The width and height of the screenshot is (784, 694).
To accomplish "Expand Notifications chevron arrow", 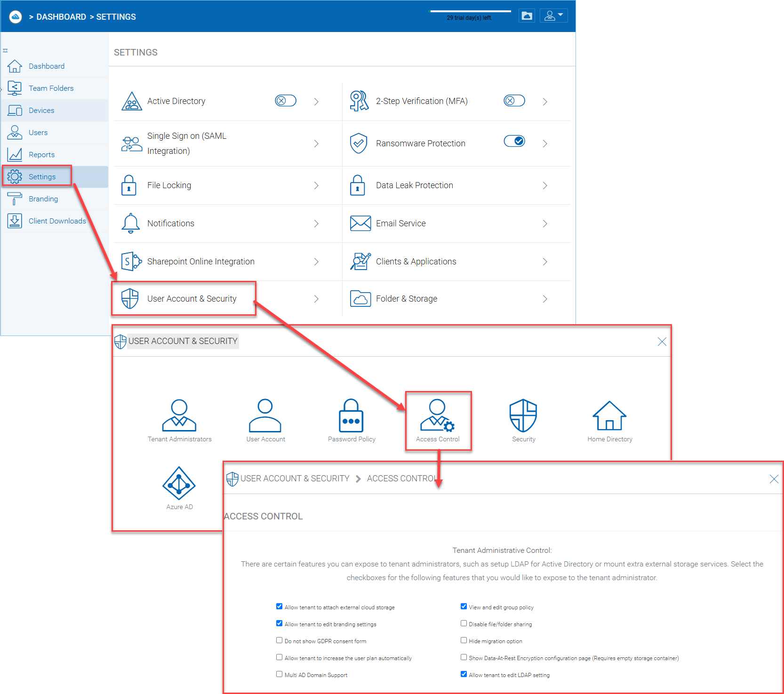I will 316,224.
